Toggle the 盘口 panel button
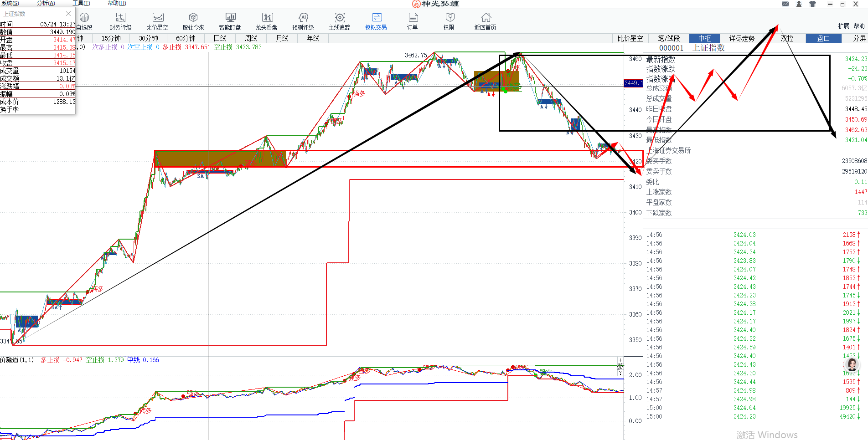This screenshot has width=868, height=440. pyautogui.click(x=823, y=38)
